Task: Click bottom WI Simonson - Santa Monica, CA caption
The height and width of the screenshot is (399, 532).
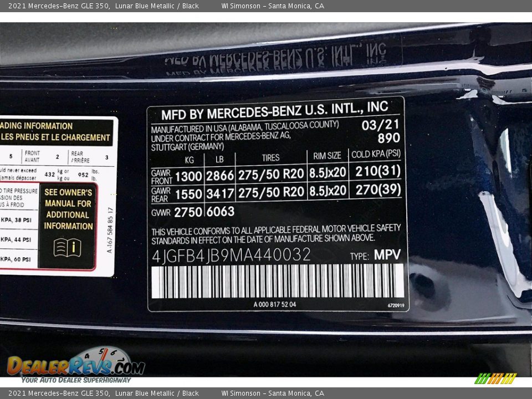Action: (x=273, y=393)
